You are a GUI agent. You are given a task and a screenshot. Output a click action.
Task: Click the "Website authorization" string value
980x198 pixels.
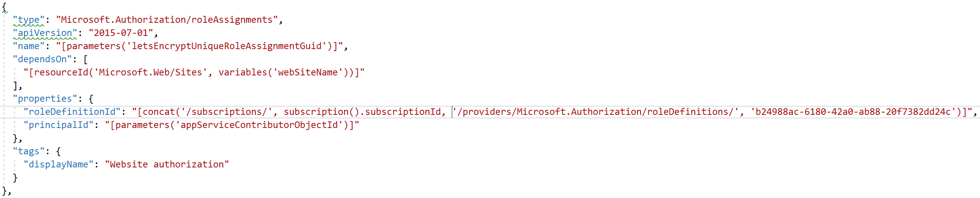point(167,164)
